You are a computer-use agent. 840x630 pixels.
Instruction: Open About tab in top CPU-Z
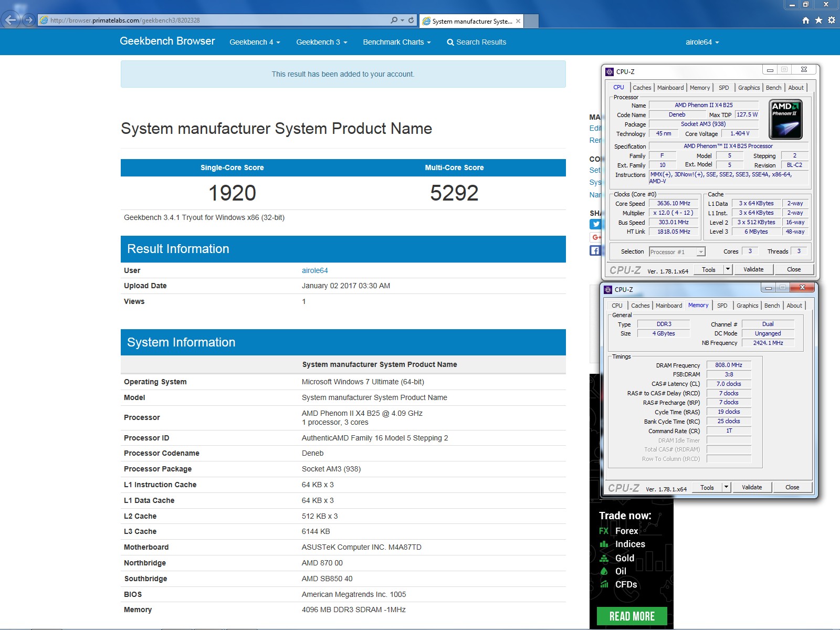coord(796,88)
